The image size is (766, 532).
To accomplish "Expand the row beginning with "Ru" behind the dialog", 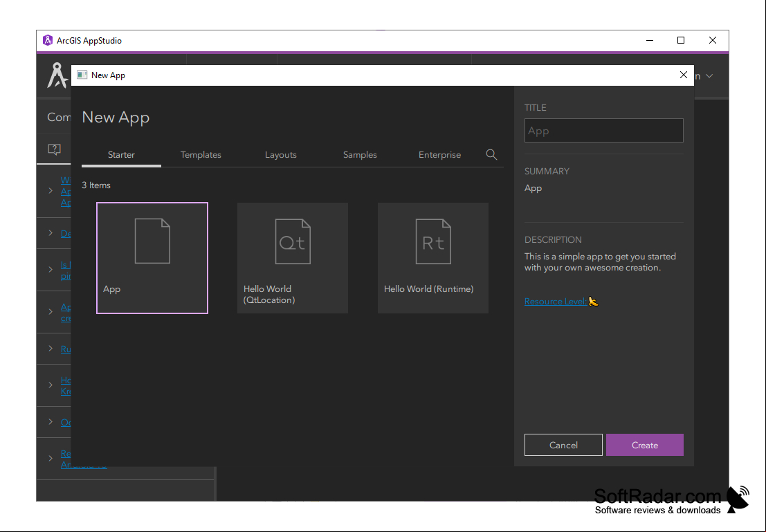I will [51, 348].
